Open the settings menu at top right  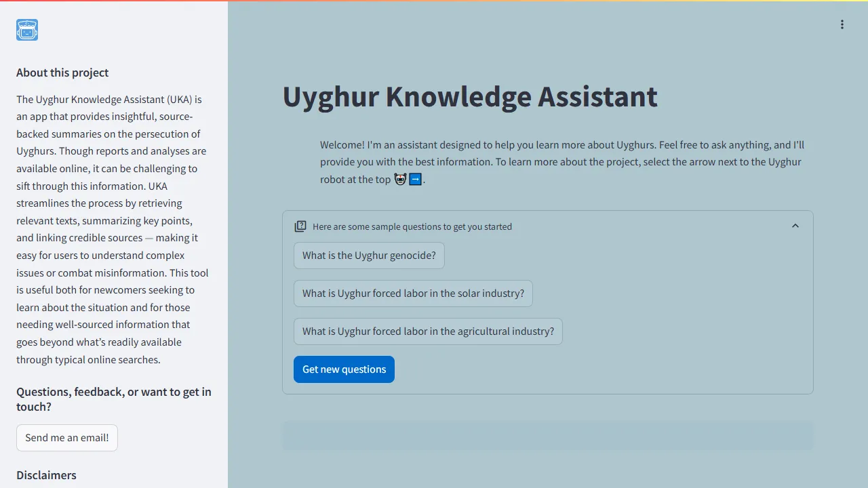[x=842, y=24]
